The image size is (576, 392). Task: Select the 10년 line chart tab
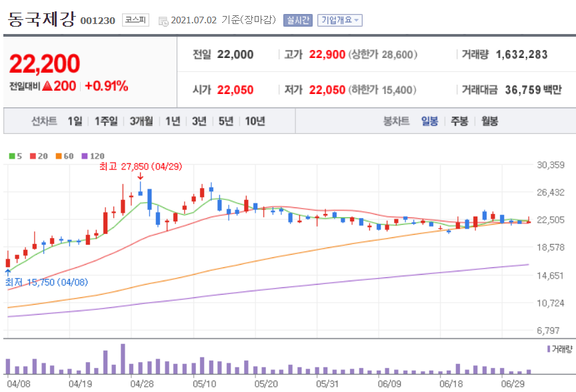[x=255, y=121]
